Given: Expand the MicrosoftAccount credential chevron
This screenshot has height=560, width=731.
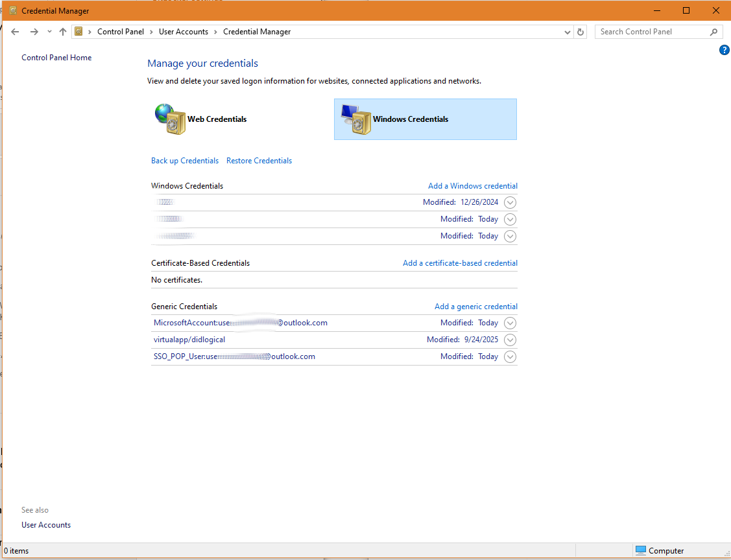Looking at the screenshot, I should tap(510, 323).
